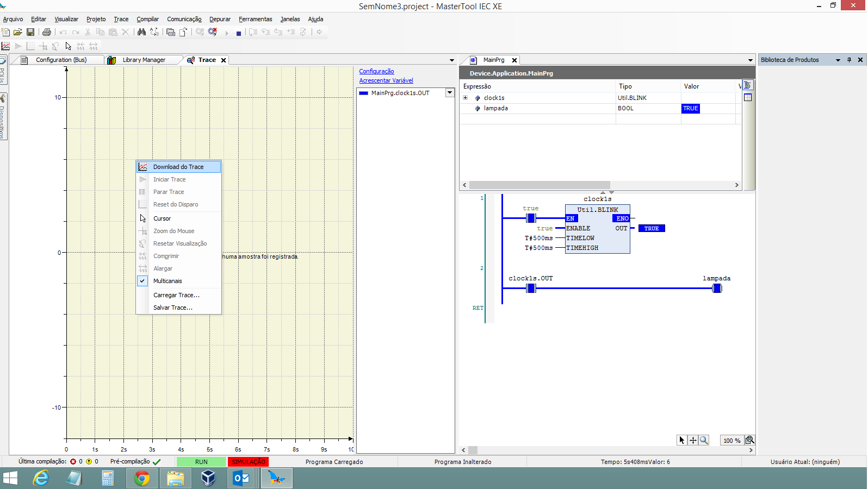Viewport: 868px width, 489px height.
Task: Open the Biblioteca de Produtos panel dropdown
Action: click(838, 60)
